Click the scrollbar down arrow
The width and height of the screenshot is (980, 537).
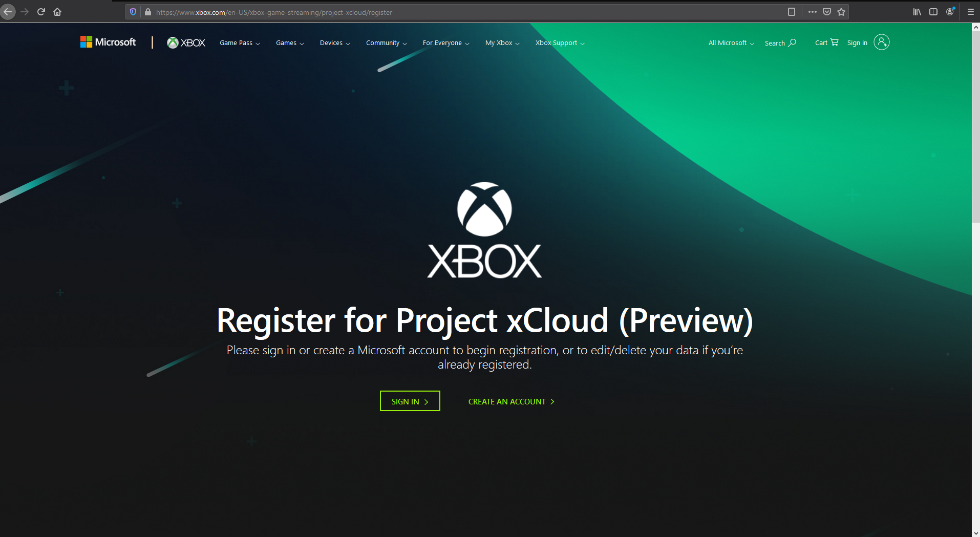tap(976, 533)
